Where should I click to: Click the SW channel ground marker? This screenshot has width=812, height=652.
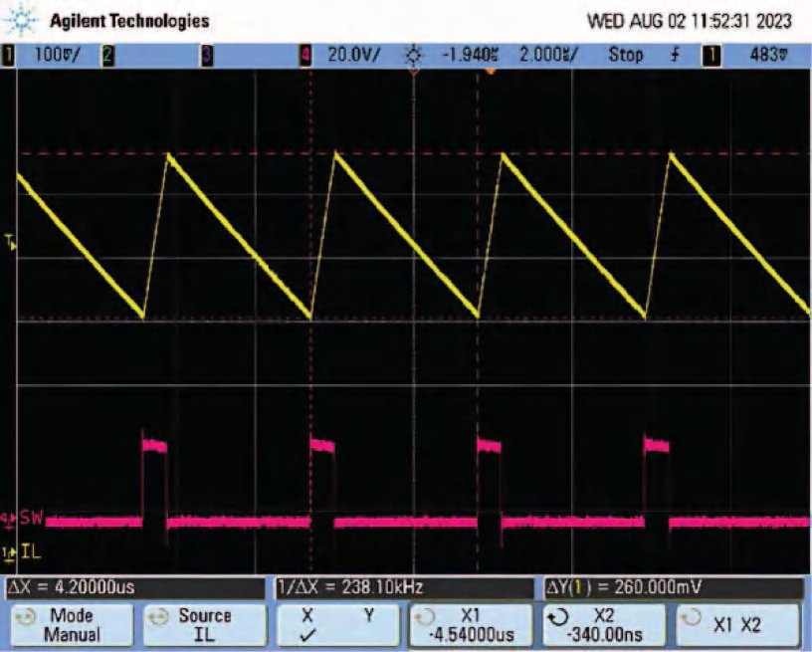9,519
